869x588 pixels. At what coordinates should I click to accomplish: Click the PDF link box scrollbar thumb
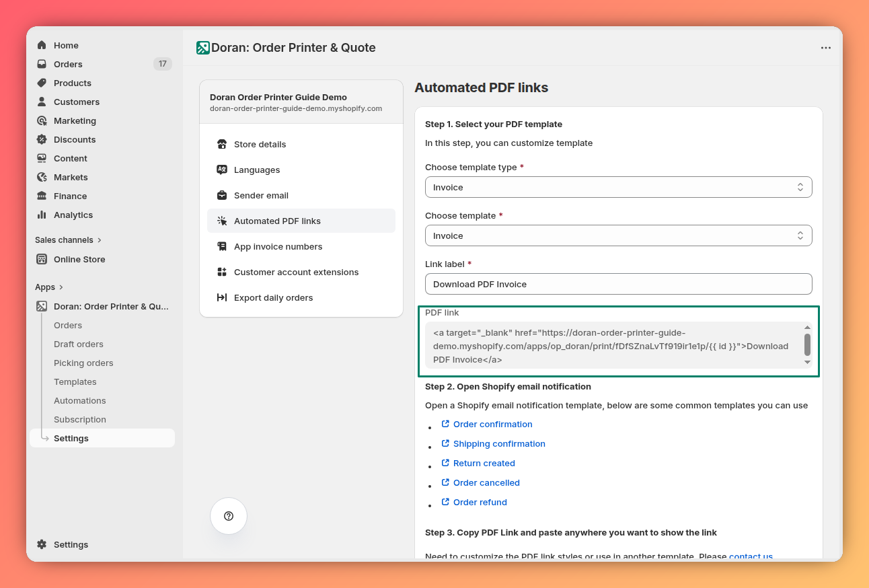point(807,344)
